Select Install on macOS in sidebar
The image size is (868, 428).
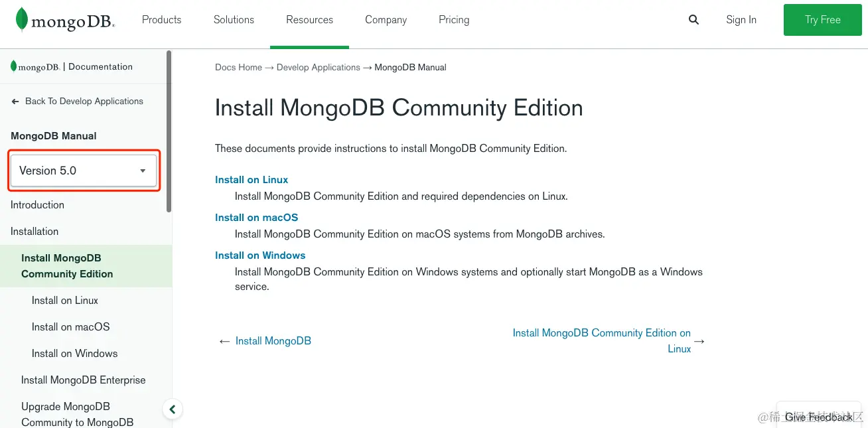click(x=70, y=327)
